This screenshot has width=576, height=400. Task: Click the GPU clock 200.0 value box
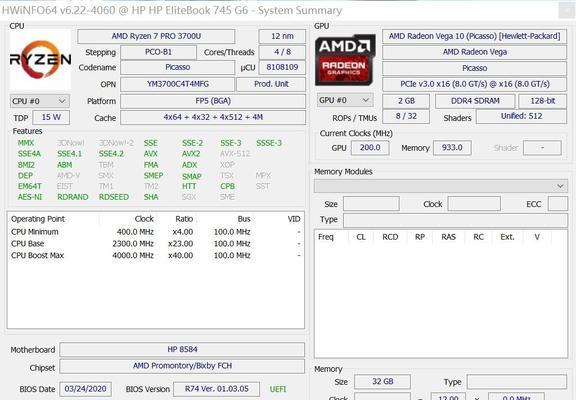coord(370,148)
